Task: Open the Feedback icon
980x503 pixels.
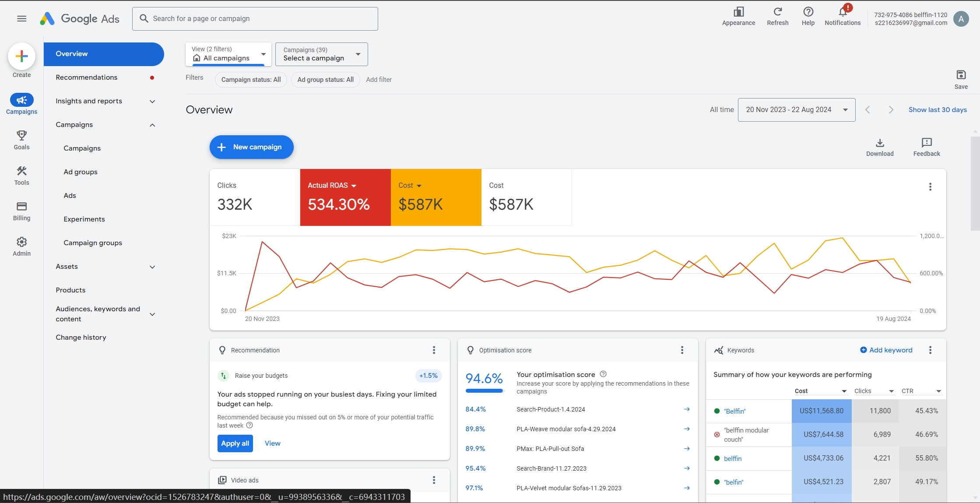Action: [x=926, y=143]
